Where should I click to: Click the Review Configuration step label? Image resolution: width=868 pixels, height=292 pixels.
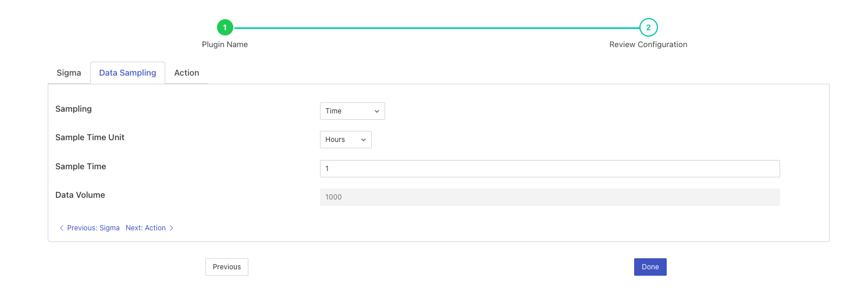[x=648, y=45]
